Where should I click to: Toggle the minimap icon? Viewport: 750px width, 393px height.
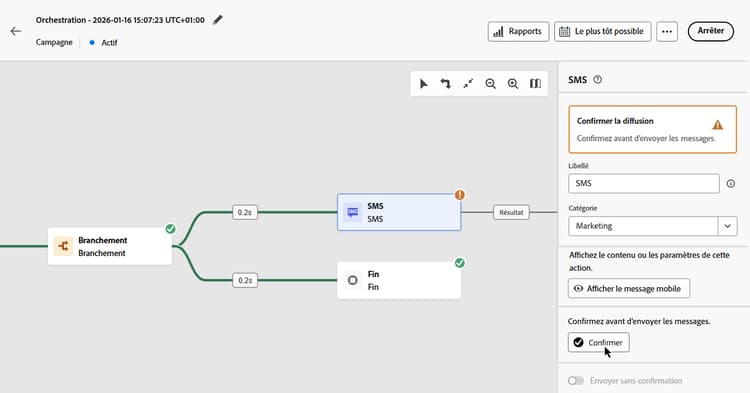point(535,84)
